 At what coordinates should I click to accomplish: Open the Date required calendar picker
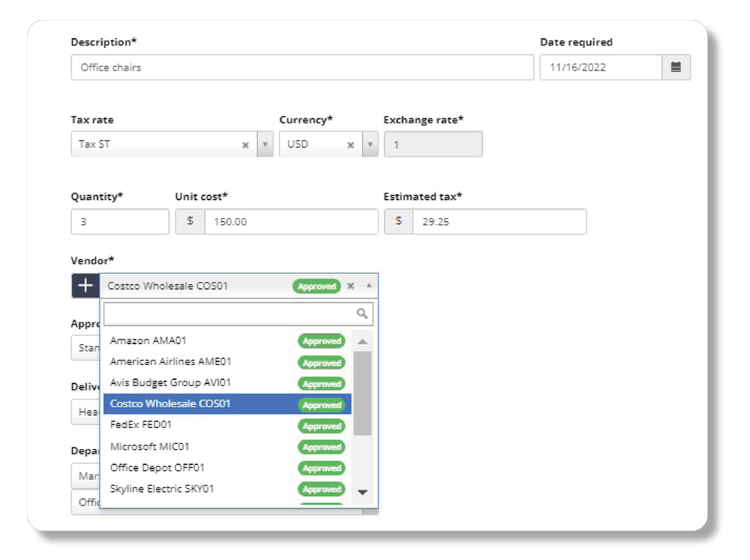pos(676,67)
